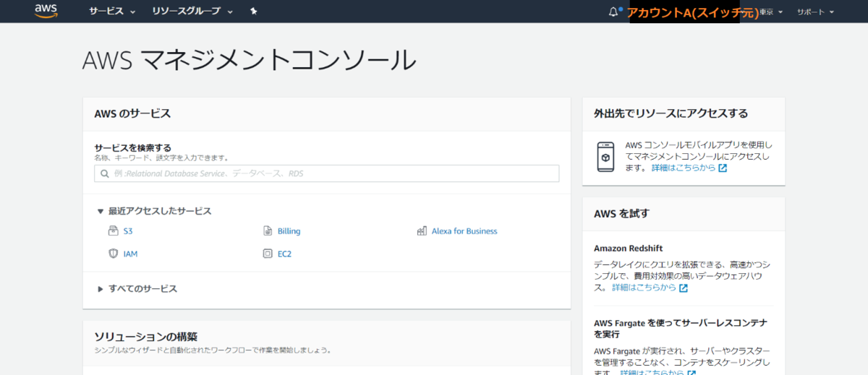This screenshot has width=868, height=375.
Task: Click the Alexa for Business building icon
Action: pos(422,231)
